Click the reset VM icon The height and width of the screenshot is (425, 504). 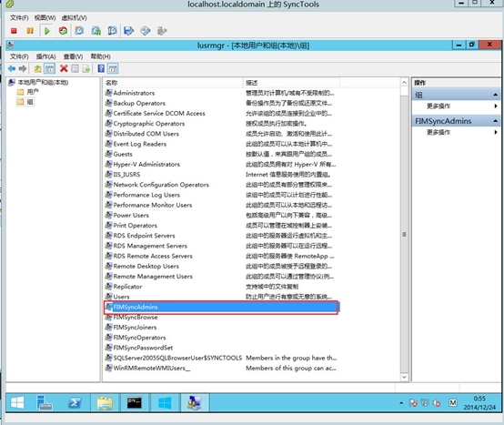pyautogui.click(x=63, y=31)
